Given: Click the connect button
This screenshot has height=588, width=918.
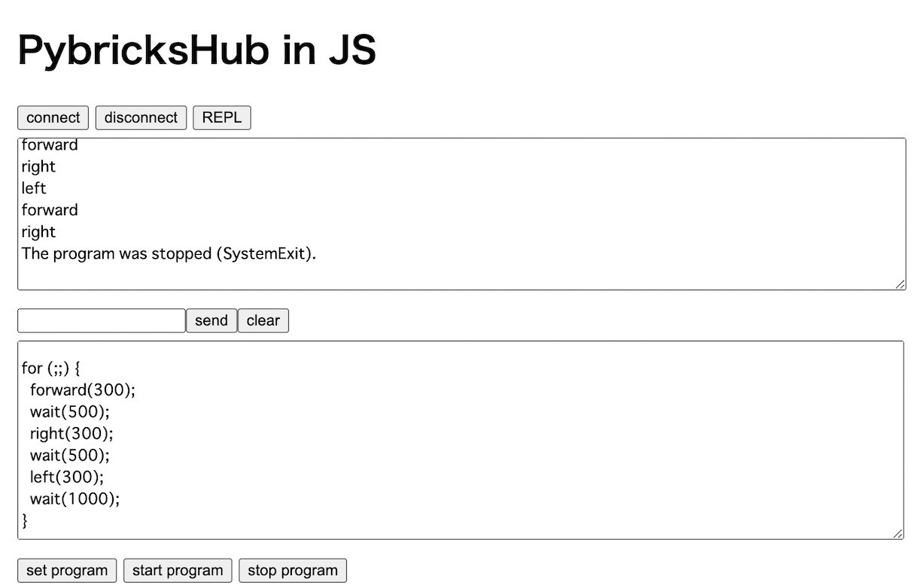Looking at the screenshot, I should click(53, 118).
